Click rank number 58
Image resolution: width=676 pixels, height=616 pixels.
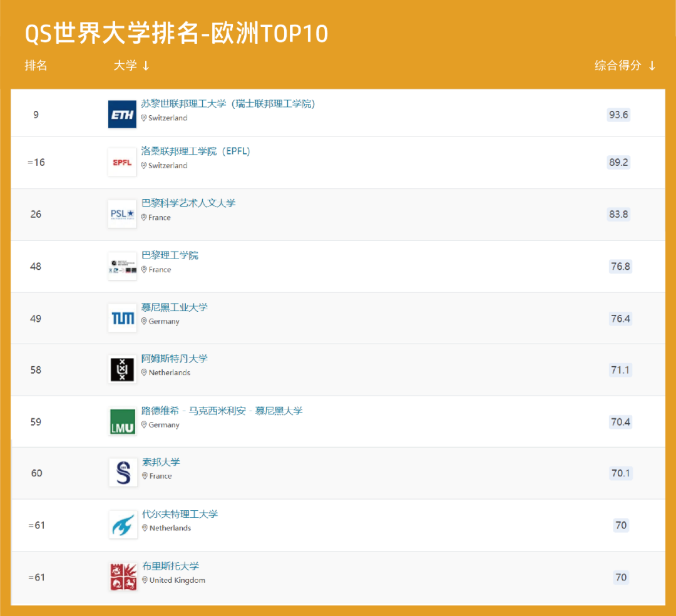[x=36, y=370]
